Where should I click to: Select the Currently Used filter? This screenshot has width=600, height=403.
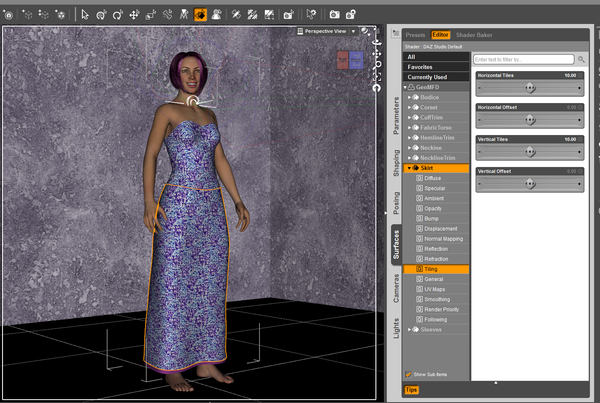pyautogui.click(x=427, y=77)
